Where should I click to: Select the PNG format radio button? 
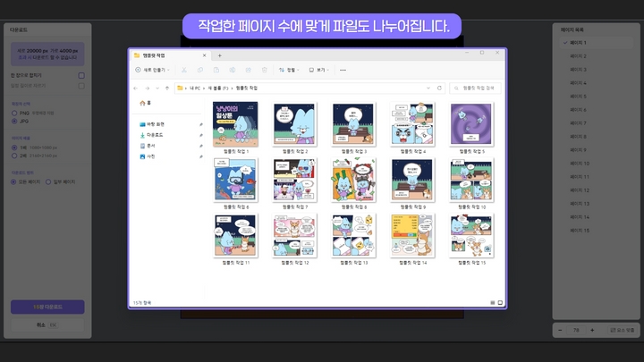tap(14, 113)
